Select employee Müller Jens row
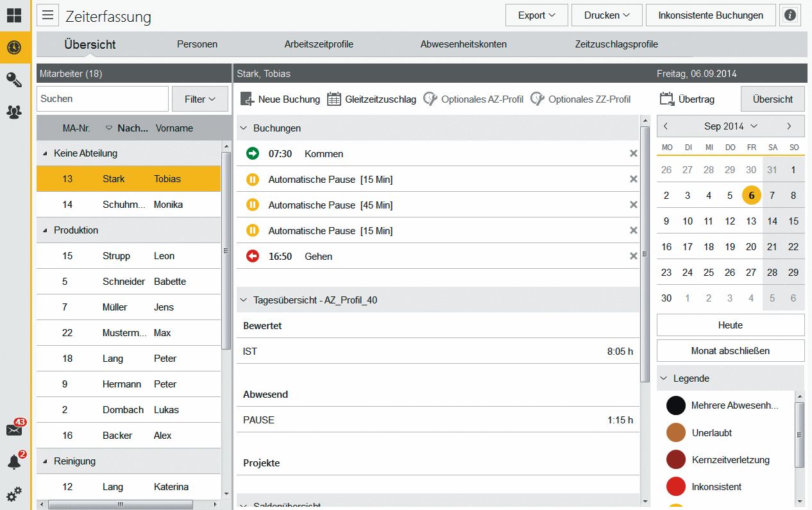This screenshot has width=812, height=510. click(129, 307)
